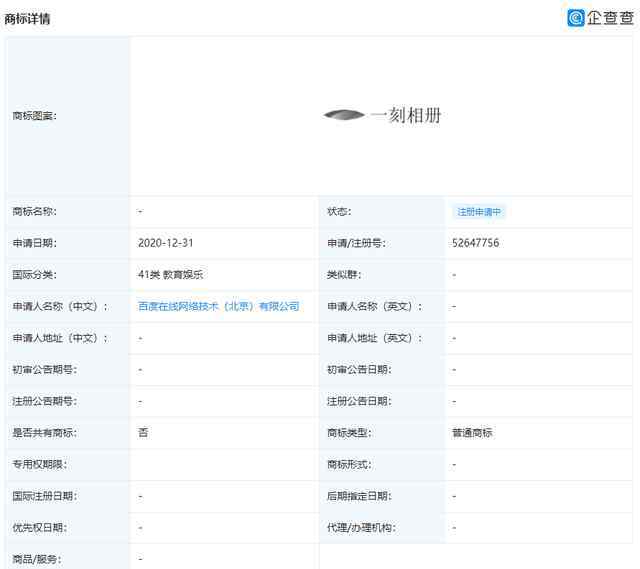This screenshot has height=569, width=640.
Task: Click the 申请人名称（中文） label
Action: tap(60, 306)
